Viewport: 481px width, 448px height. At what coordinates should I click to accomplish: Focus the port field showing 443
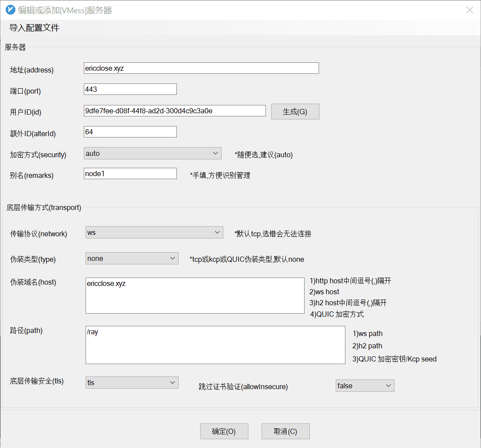[x=130, y=89]
